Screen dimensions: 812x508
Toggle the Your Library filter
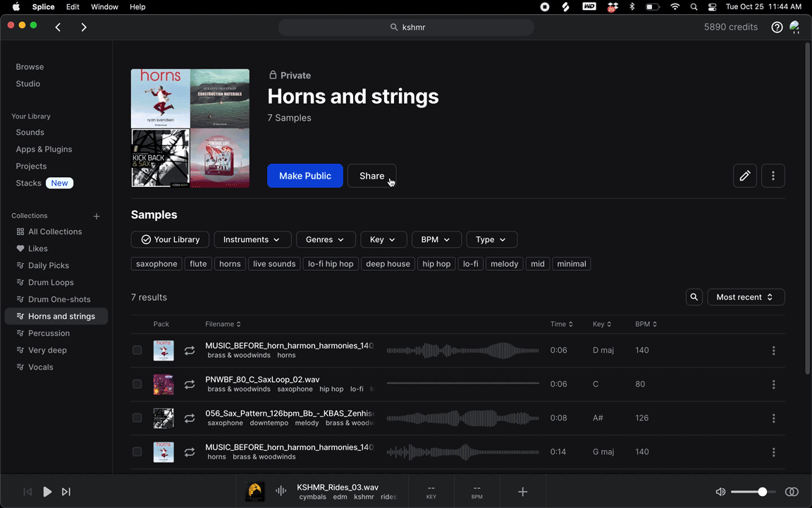[x=170, y=240]
